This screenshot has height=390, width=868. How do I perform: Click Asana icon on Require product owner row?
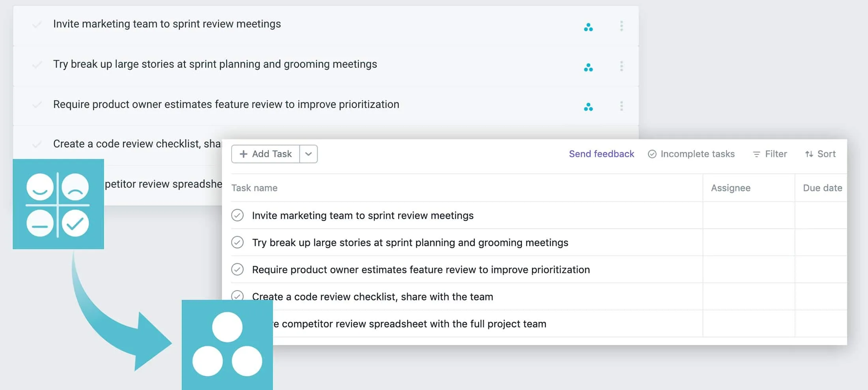(588, 107)
